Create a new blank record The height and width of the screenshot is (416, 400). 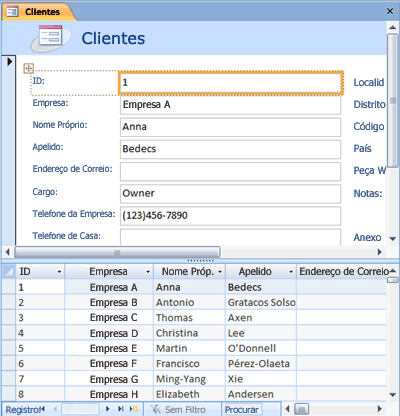134,409
